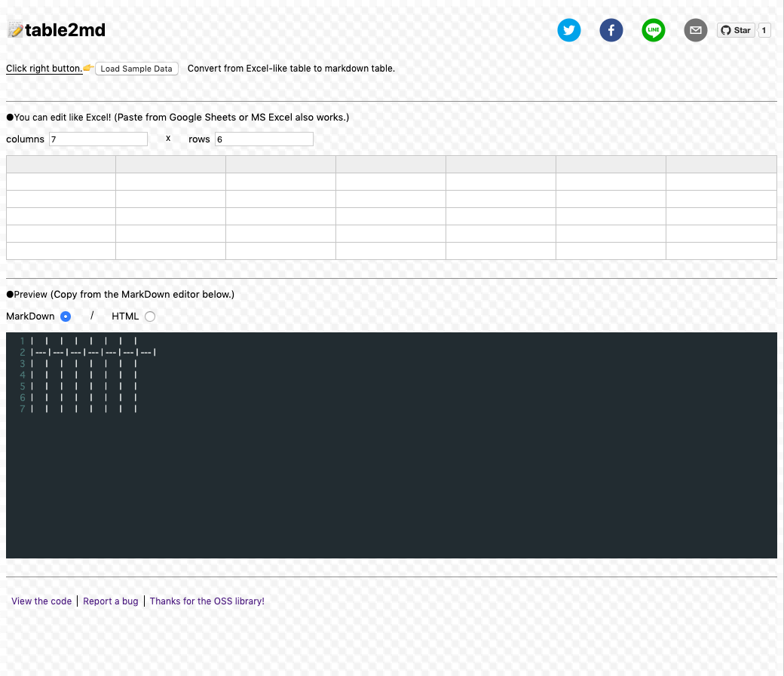Select the MarkDown radio button
784x676 pixels.
point(66,317)
